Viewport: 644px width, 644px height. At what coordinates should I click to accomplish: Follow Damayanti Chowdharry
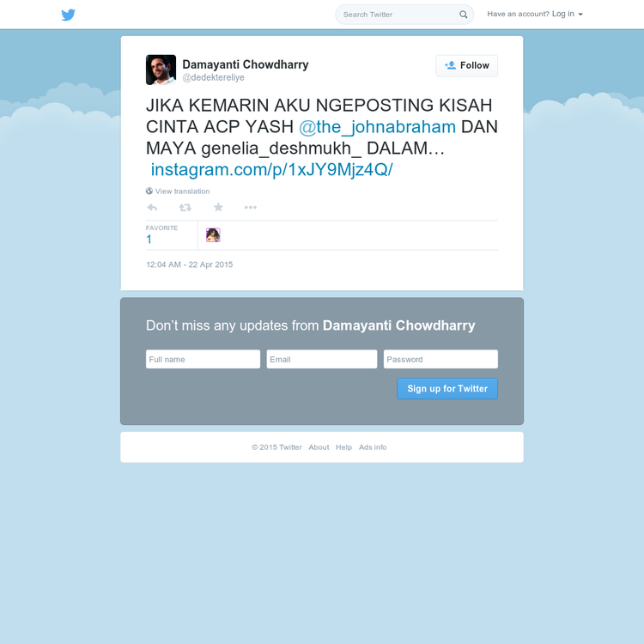466,66
